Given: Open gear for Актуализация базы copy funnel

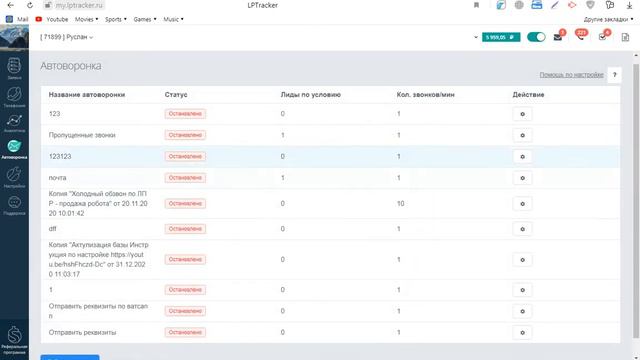Looking at the screenshot, I should (522, 260).
